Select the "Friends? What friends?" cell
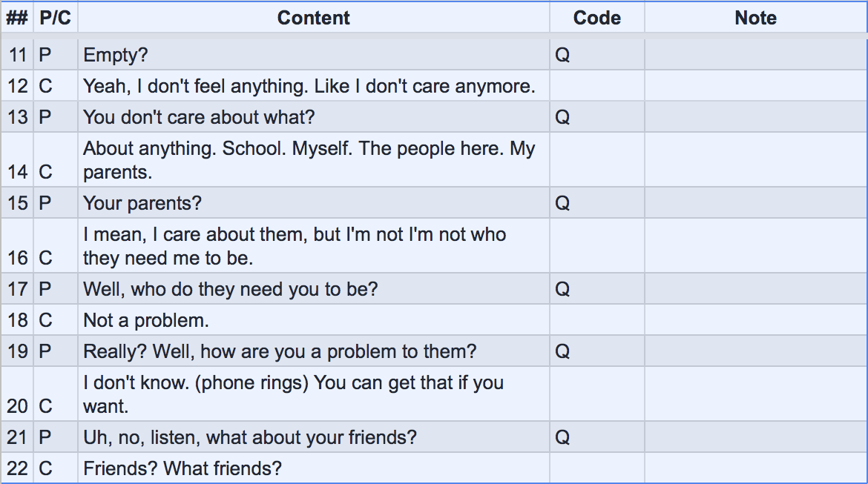The width and height of the screenshot is (868, 484). point(313,468)
